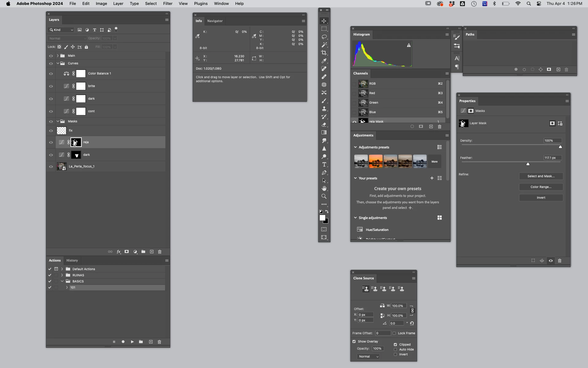
Task: Adjust the Feather slider handle
Action: pos(528,164)
